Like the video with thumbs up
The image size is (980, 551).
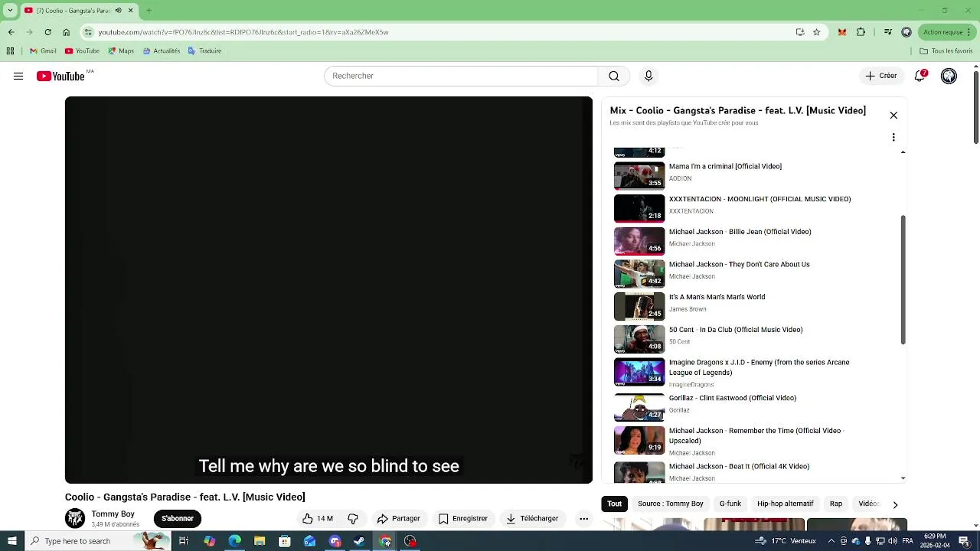[x=318, y=518]
